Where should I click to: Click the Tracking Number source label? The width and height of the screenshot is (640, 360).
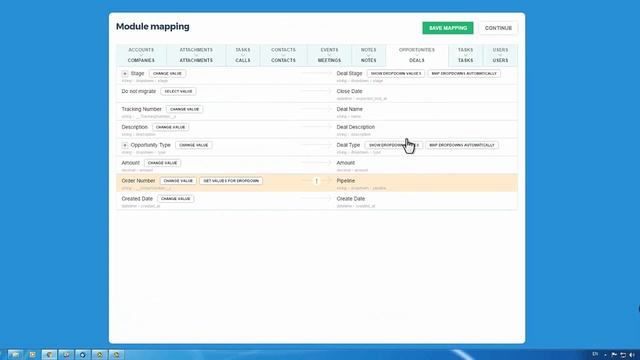[x=142, y=109]
